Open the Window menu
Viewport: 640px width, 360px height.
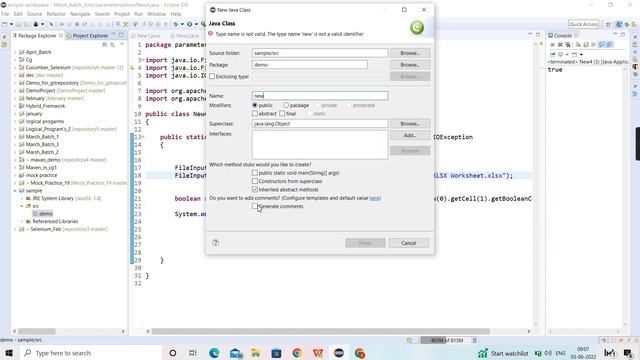(x=156, y=14)
